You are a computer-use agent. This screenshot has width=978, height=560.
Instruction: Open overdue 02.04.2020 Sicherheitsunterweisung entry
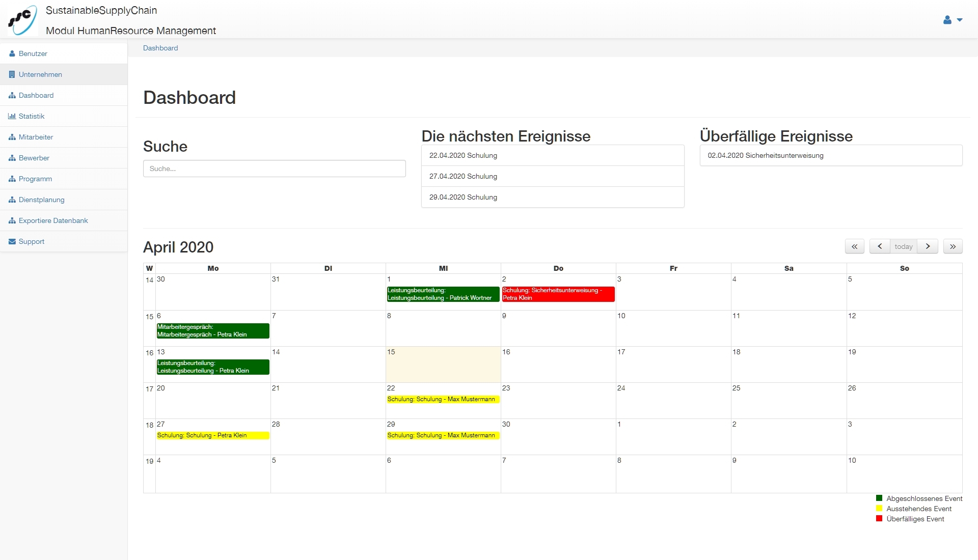tap(765, 155)
